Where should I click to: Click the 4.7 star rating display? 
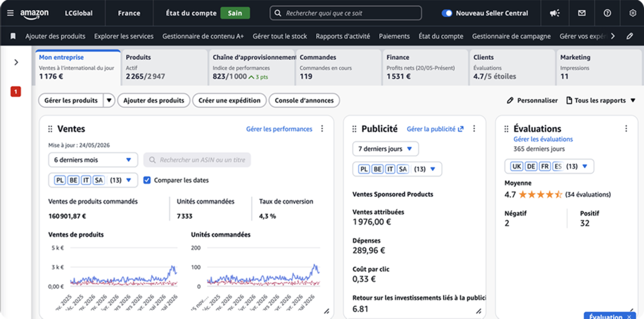click(557, 194)
